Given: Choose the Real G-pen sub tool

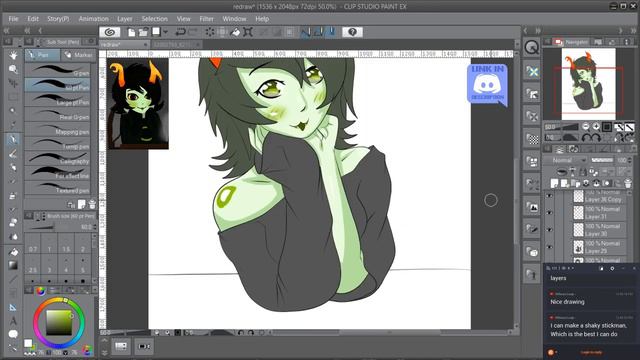Looking at the screenshot, I should tap(57, 114).
